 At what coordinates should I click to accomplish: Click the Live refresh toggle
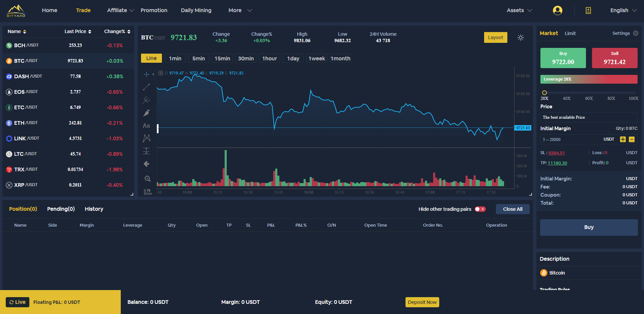click(x=18, y=302)
